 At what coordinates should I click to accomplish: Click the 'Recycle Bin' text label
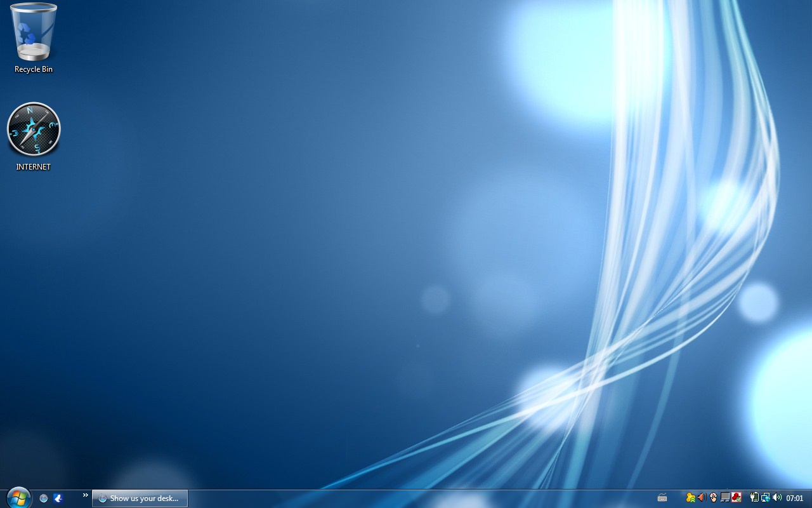click(x=34, y=69)
